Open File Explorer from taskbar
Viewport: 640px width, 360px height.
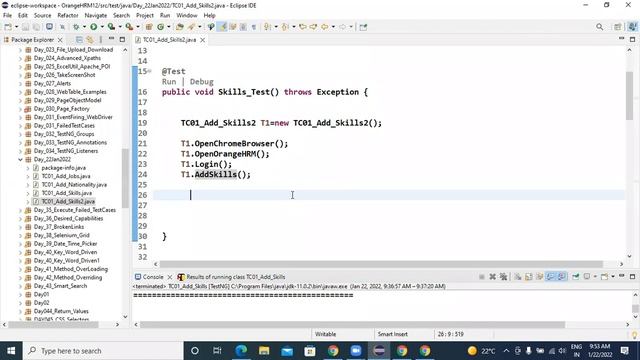tap(264, 351)
